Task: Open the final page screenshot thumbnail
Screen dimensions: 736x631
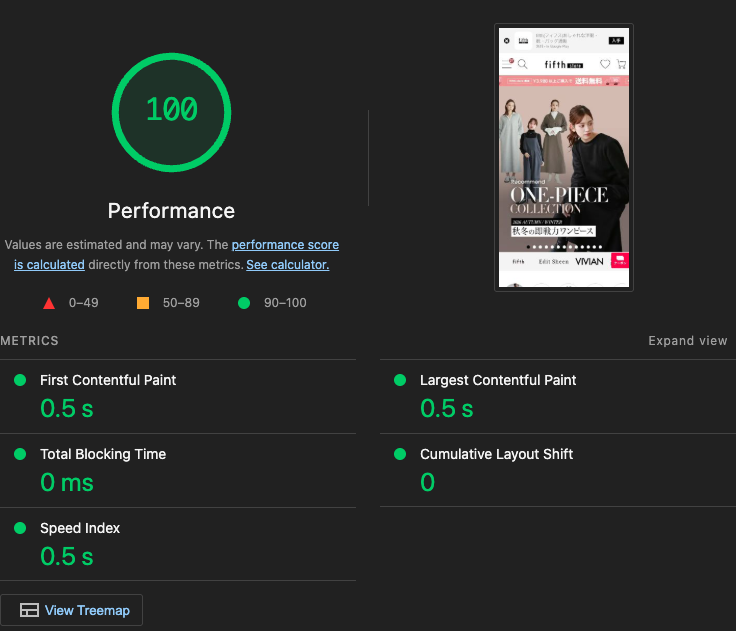Action: (564, 157)
